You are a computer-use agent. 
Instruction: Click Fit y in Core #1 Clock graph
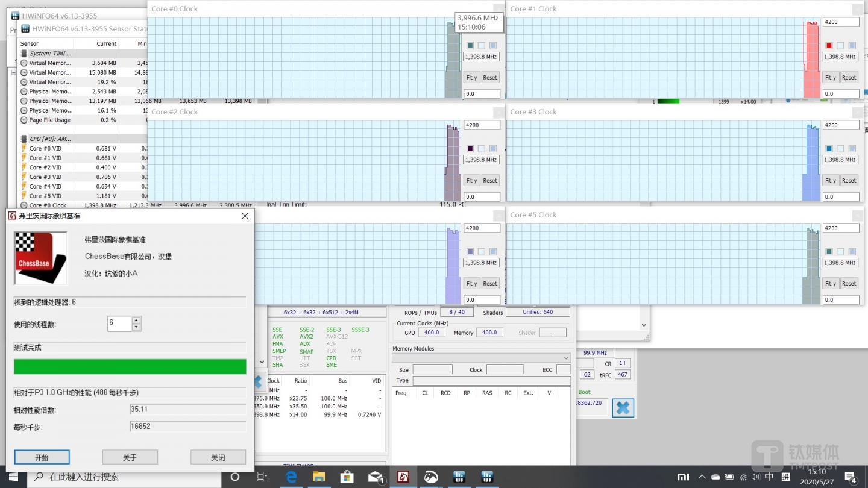[x=830, y=78]
